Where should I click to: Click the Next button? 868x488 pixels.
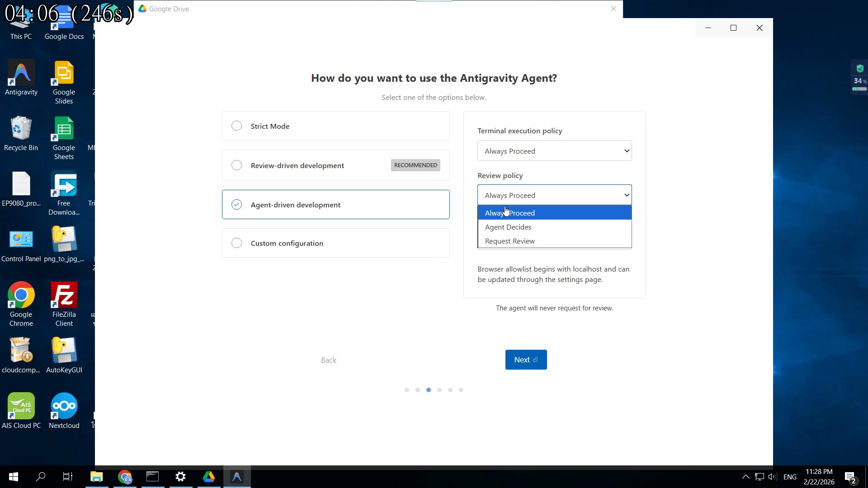(x=526, y=360)
